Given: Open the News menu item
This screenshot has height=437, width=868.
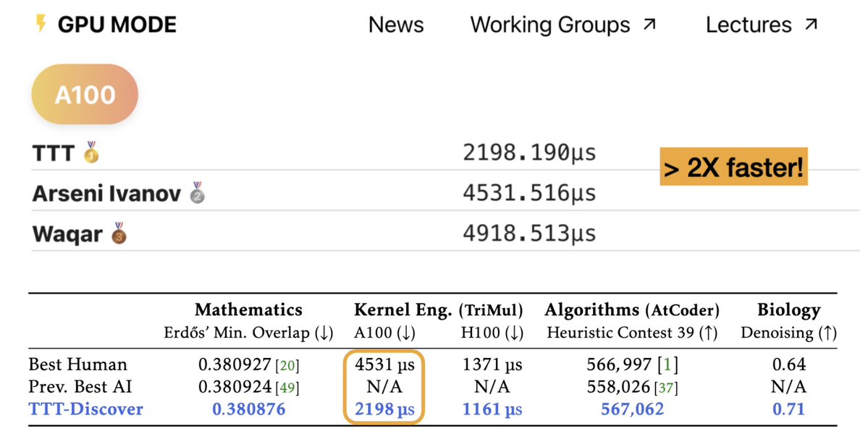Looking at the screenshot, I should pyautogui.click(x=395, y=24).
